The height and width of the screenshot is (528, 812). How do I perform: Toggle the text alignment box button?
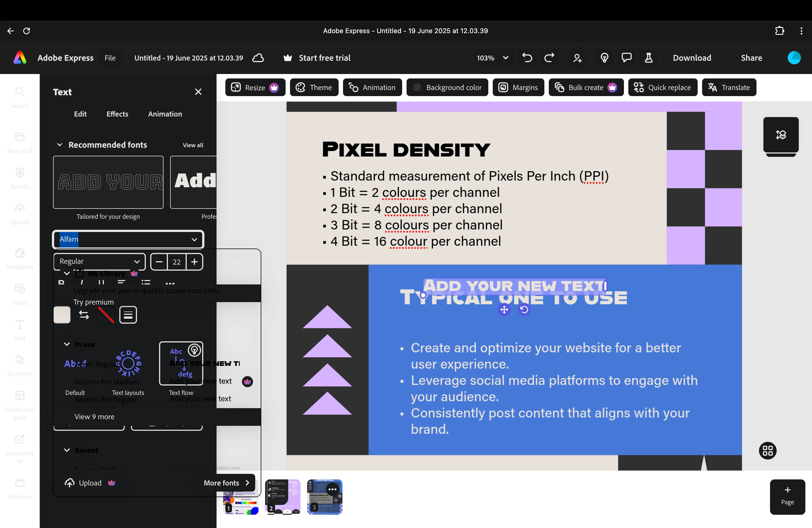point(128,315)
